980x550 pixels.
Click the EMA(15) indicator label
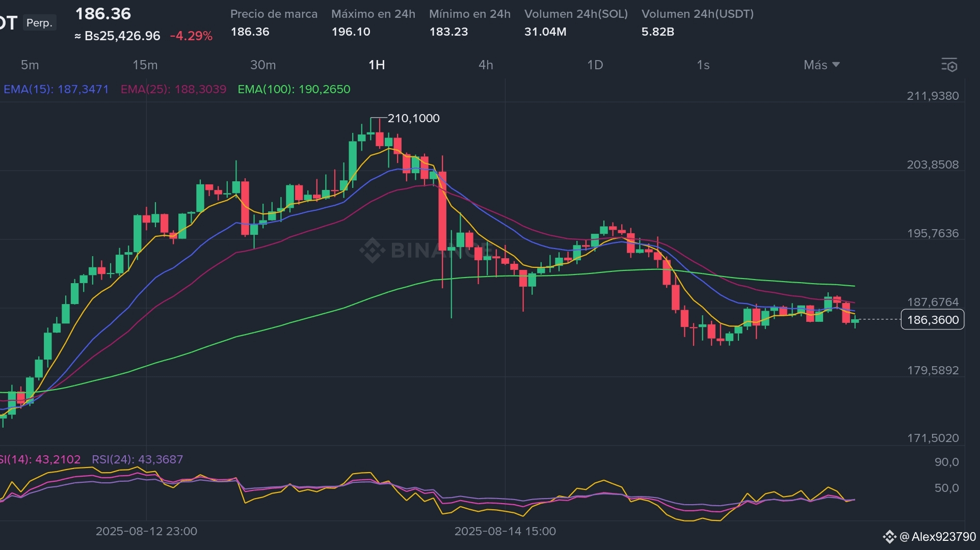point(56,90)
